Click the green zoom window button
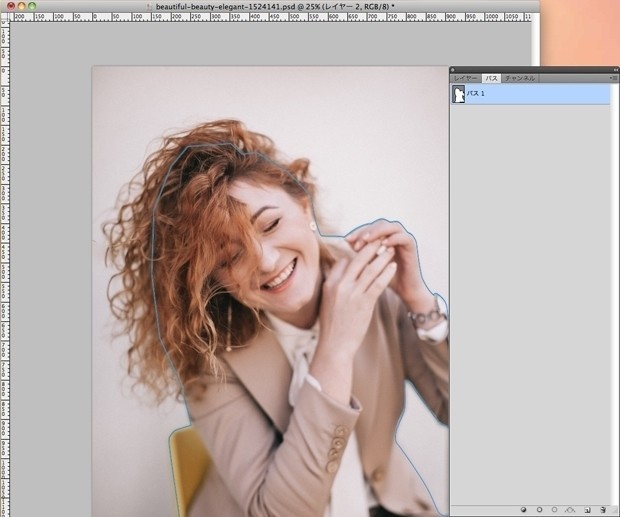620x517 pixels. (32, 6)
